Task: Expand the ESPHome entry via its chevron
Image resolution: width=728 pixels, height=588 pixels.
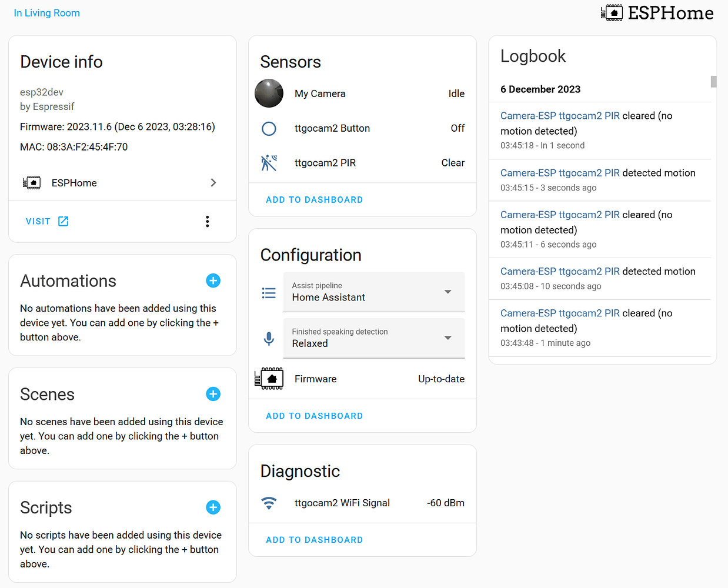Action: (213, 182)
